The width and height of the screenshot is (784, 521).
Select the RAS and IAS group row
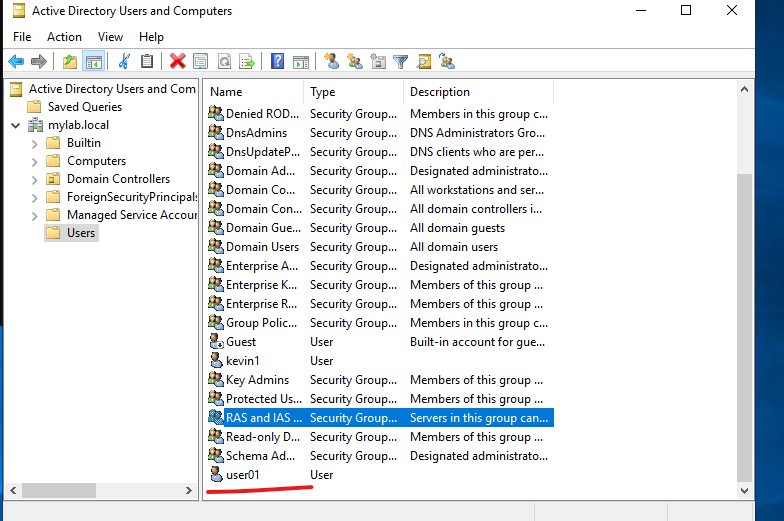[x=380, y=418]
